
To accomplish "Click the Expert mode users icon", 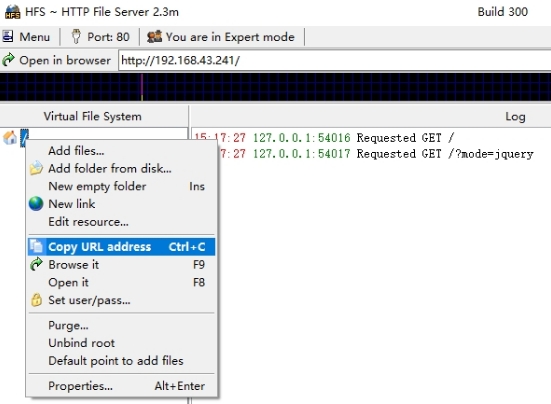I will [x=154, y=37].
